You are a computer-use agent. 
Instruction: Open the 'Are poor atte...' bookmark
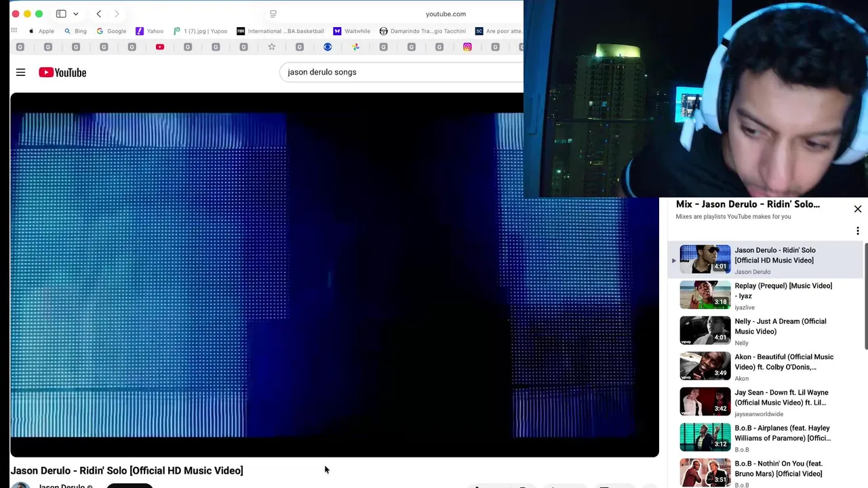click(x=499, y=31)
